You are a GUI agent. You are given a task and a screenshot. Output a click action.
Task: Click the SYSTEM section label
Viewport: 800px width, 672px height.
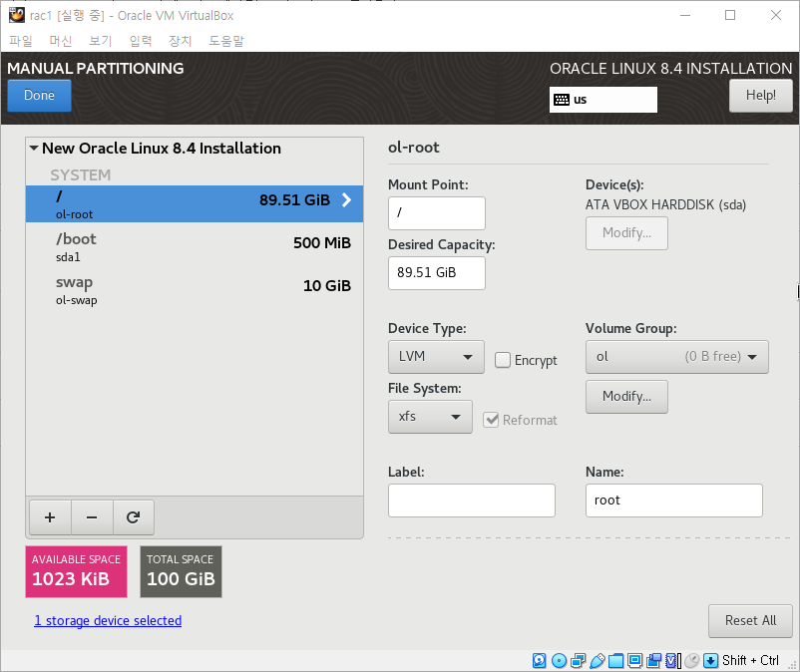[x=80, y=174]
